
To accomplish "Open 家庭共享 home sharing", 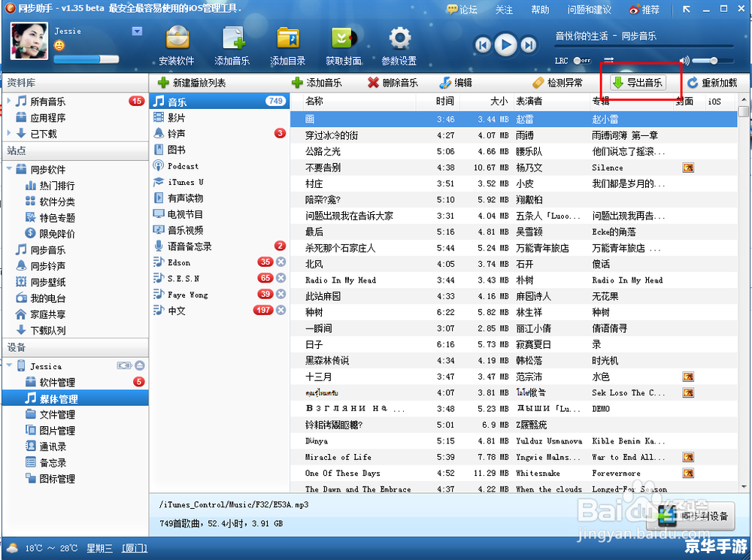I will click(41, 314).
